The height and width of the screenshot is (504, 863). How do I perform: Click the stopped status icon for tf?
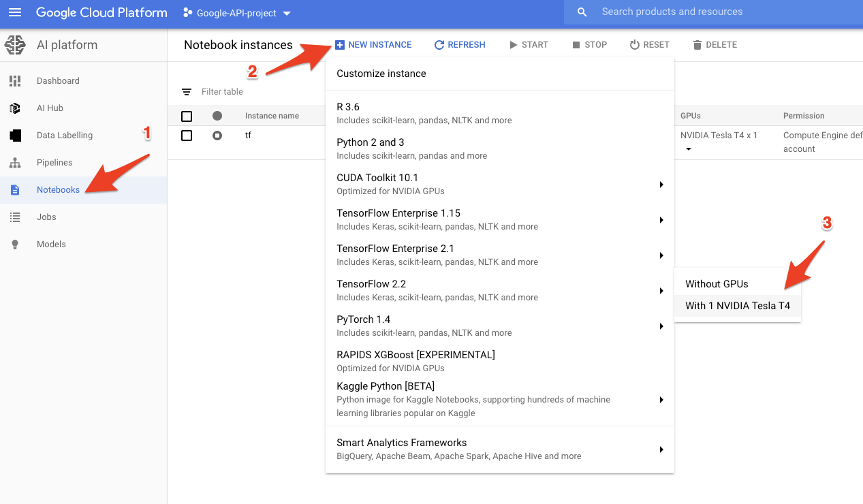pos(217,136)
